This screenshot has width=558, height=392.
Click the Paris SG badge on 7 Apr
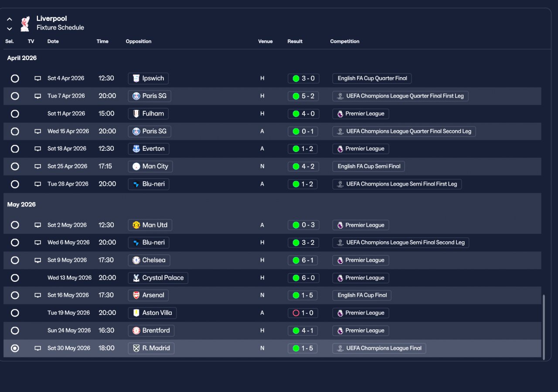[x=136, y=96]
